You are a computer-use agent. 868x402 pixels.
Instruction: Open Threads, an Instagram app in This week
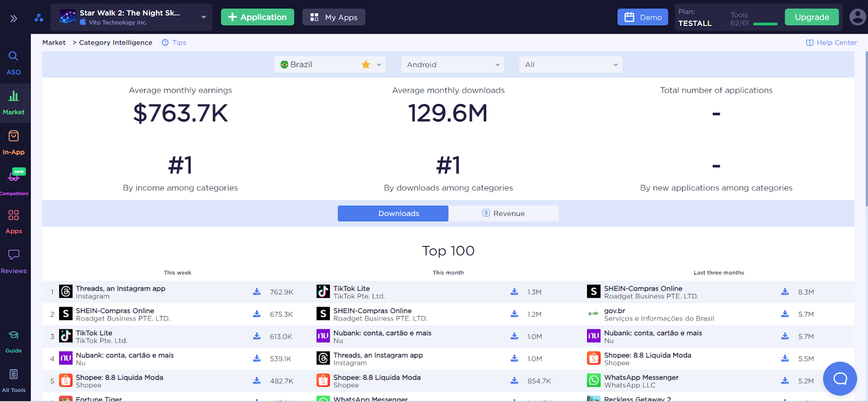point(120,289)
